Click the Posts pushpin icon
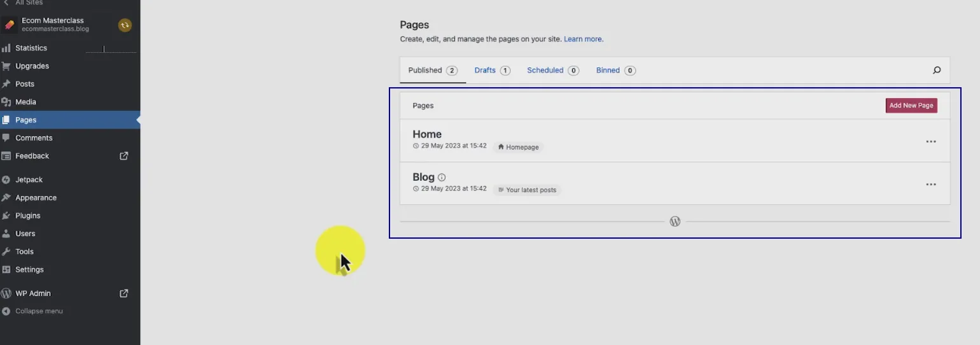 click(6, 84)
